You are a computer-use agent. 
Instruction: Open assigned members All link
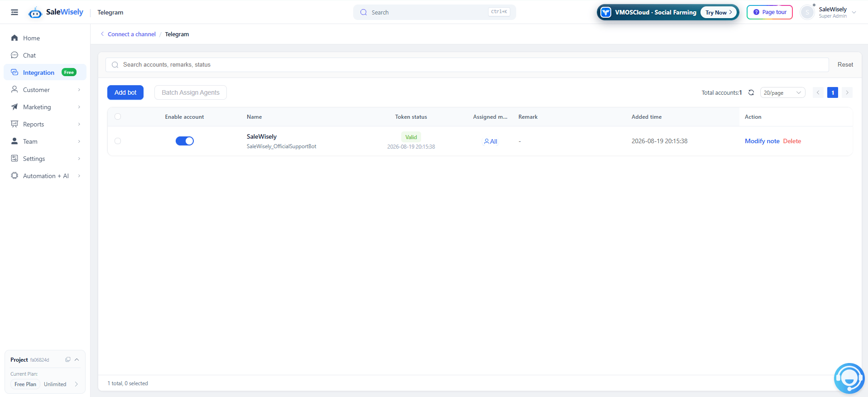click(x=490, y=141)
